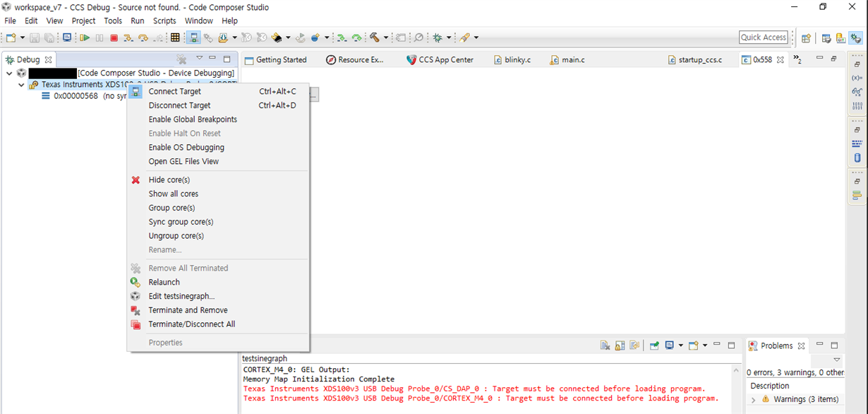The image size is (868, 414).
Task: Open the New toolbar dropdown arrow
Action: [x=23, y=37]
